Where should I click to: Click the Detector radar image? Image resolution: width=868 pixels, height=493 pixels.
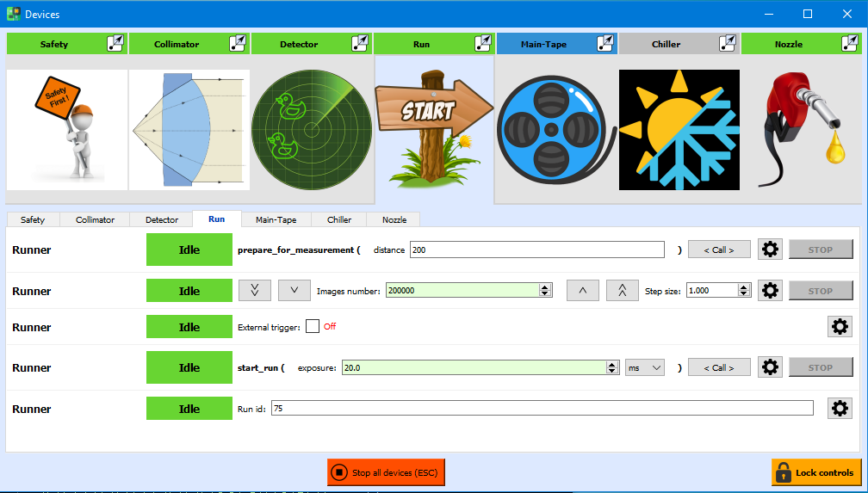point(312,130)
